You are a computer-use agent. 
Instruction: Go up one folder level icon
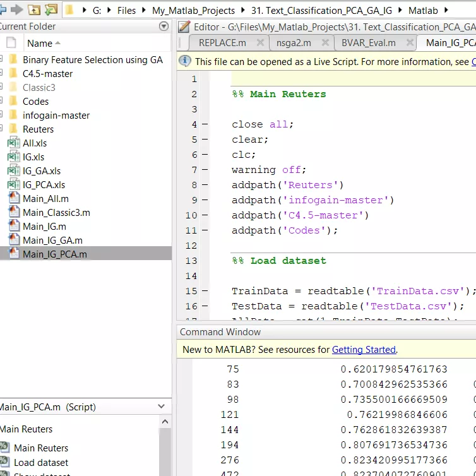coord(34,10)
